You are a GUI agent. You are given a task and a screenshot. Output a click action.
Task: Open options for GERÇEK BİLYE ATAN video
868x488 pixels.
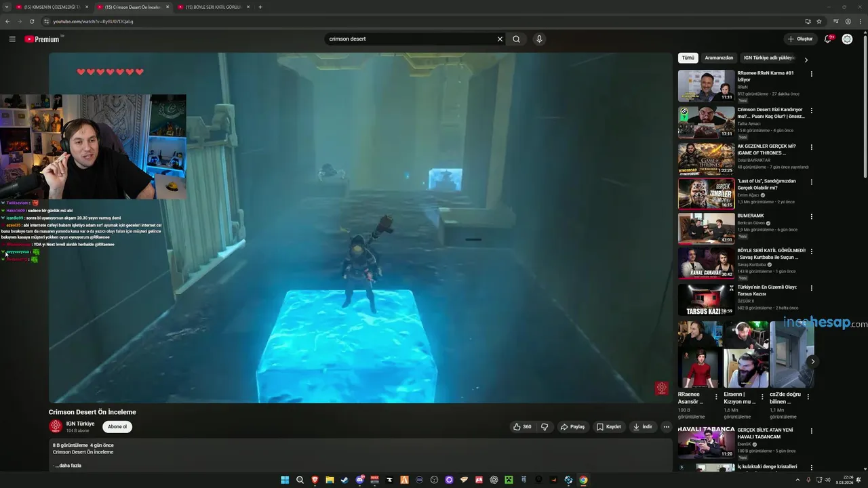point(812,431)
